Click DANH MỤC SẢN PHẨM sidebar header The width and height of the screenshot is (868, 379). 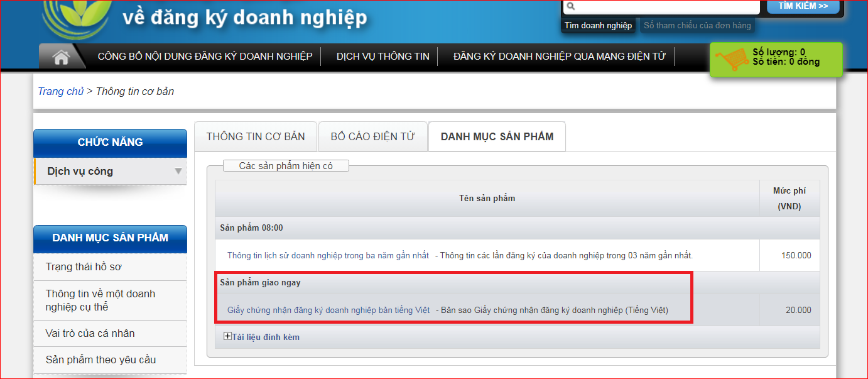pos(110,238)
